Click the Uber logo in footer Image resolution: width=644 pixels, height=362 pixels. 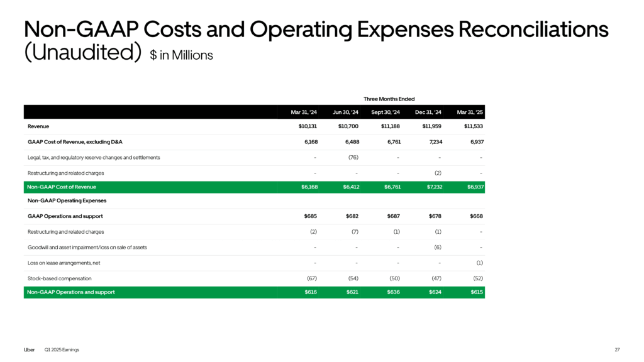[x=29, y=349]
